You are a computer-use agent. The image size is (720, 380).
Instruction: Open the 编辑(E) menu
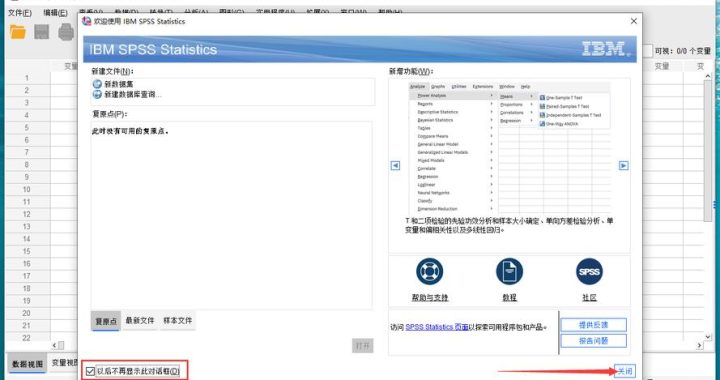[x=55, y=13]
